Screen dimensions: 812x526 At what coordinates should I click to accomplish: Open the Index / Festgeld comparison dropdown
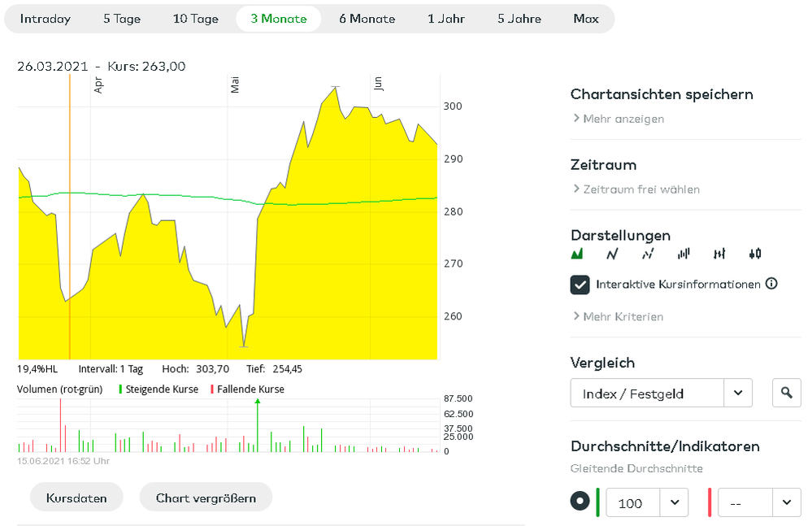point(661,392)
